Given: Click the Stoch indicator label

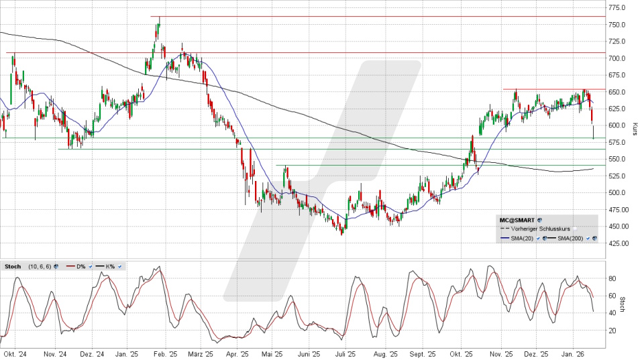Looking at the screenshot, I should point(13,267).
